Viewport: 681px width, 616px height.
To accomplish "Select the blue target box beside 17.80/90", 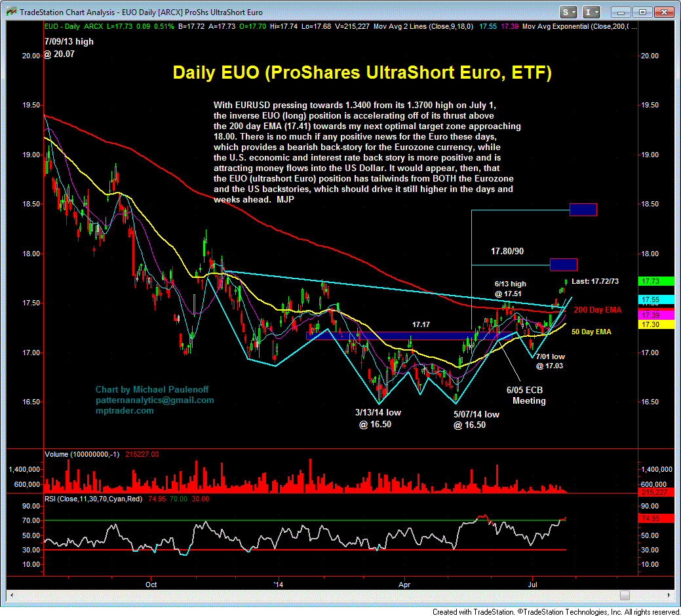I will (563, 264).
